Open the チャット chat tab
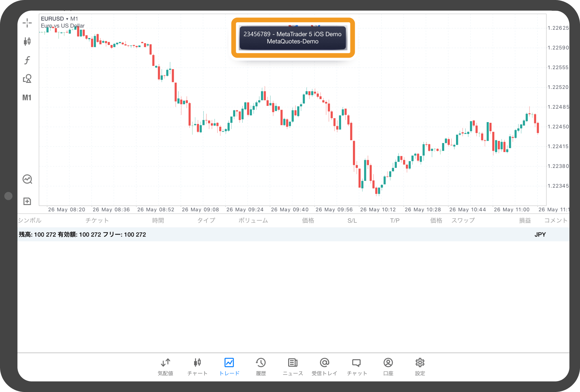Screen dimensions: 580x392 pyautogui.click(x=357, y=366)
